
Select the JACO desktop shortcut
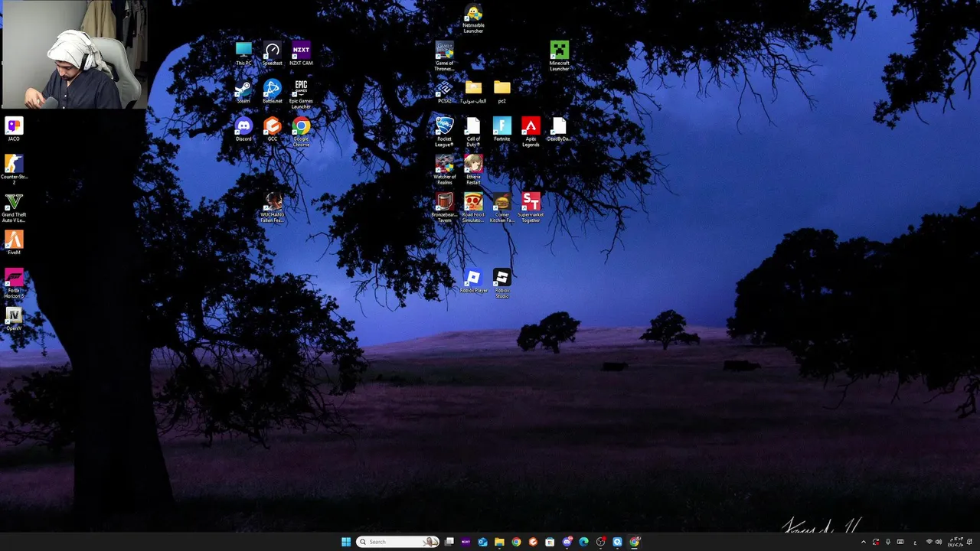coord(14,129)
